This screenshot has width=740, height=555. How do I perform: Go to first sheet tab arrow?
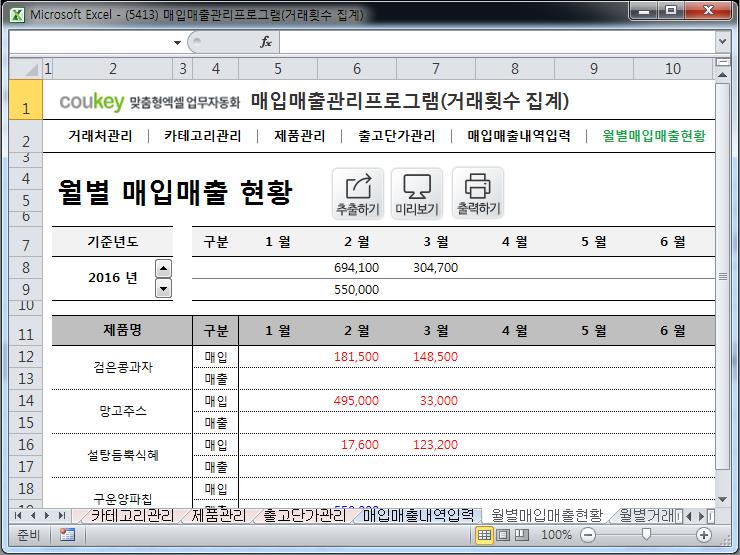pos(17,515)
